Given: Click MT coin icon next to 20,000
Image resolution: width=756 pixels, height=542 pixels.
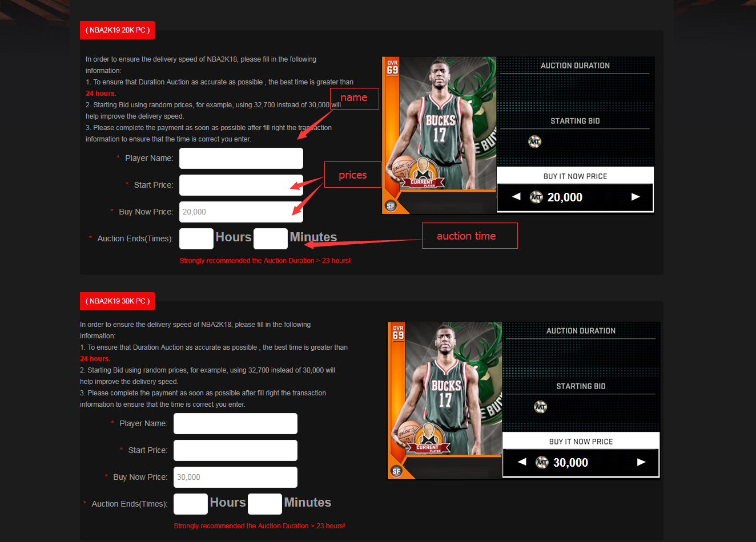Looking at the screenshot, I should [x=536, y=197].
